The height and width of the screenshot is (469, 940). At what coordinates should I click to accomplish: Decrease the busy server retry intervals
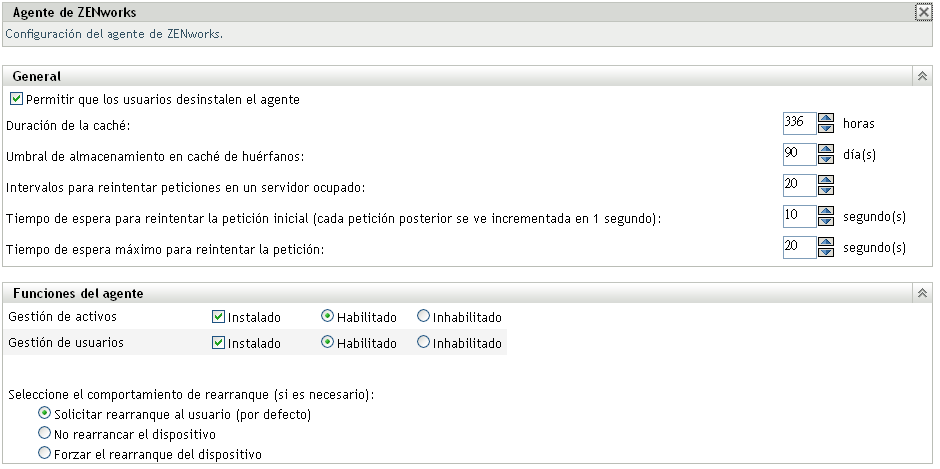tap(826, 190)
